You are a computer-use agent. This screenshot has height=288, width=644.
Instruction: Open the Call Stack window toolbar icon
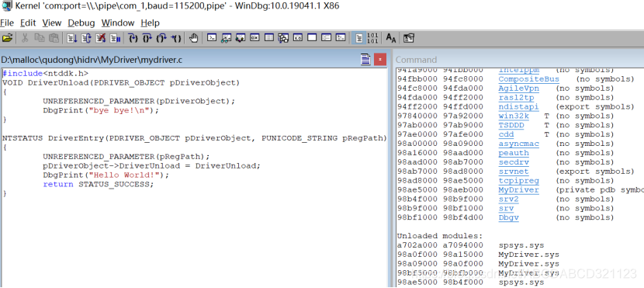[x=283, y=38]
